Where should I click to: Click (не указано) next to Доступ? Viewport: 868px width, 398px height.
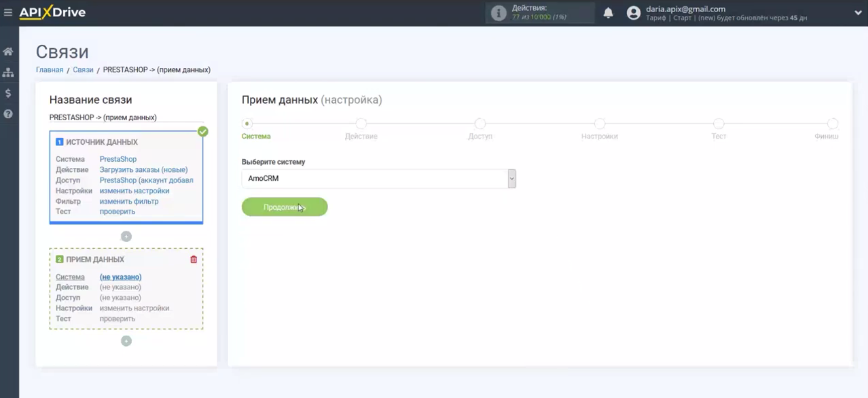(x=120, y=297)
